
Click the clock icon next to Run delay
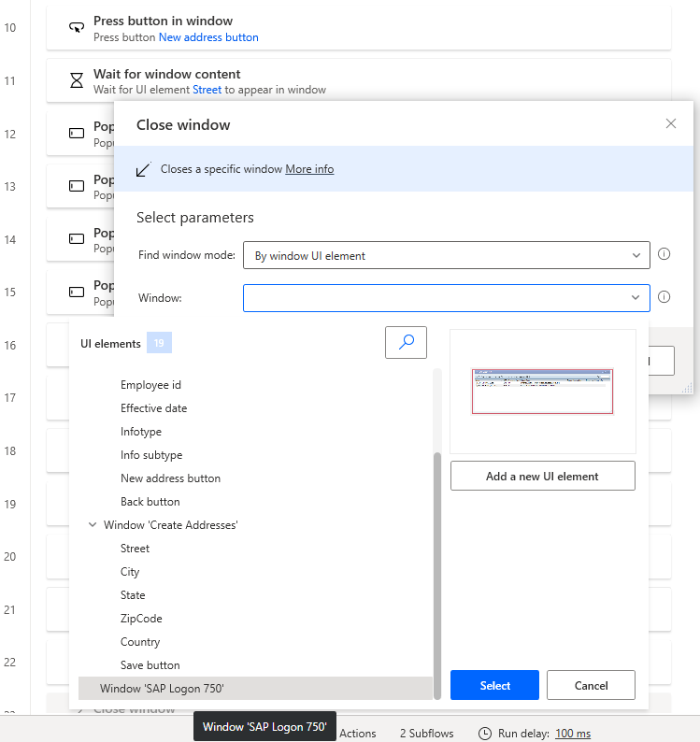coord(485,734)
